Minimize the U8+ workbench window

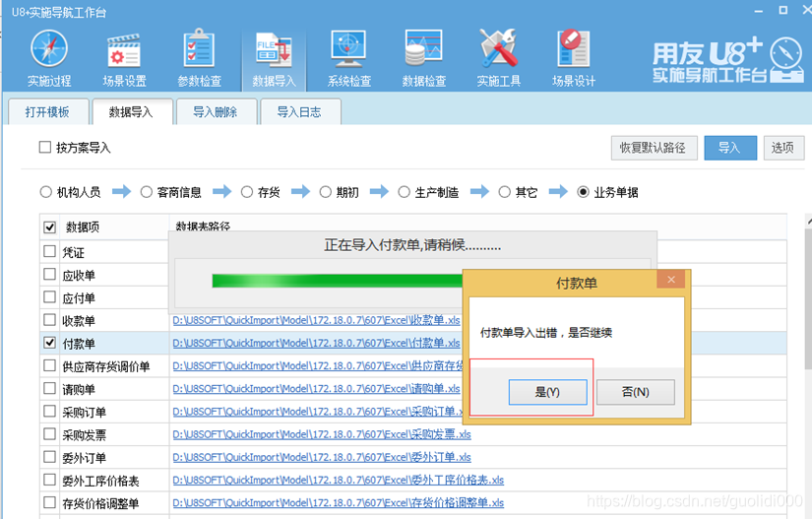coord(759,11)
